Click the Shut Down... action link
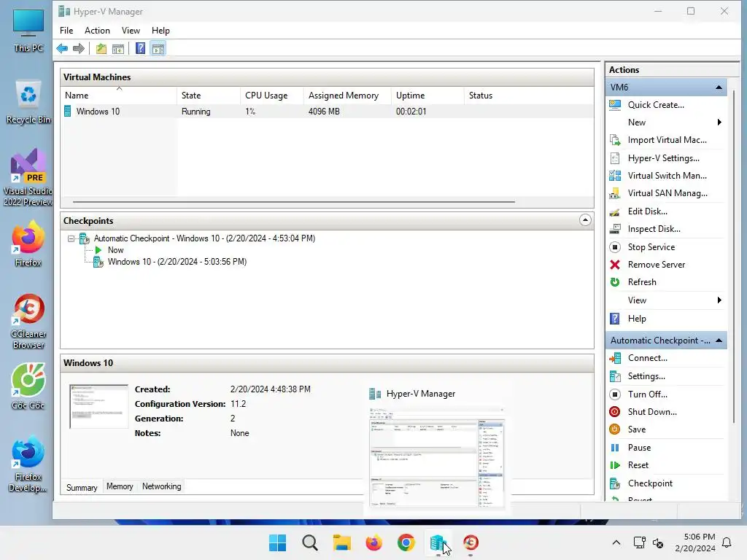The height and width of the screenshot is (560, 747). 651,412
